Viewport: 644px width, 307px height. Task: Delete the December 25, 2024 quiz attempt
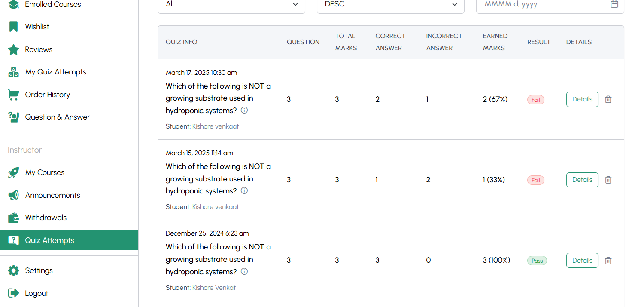(x=608, y=261)
